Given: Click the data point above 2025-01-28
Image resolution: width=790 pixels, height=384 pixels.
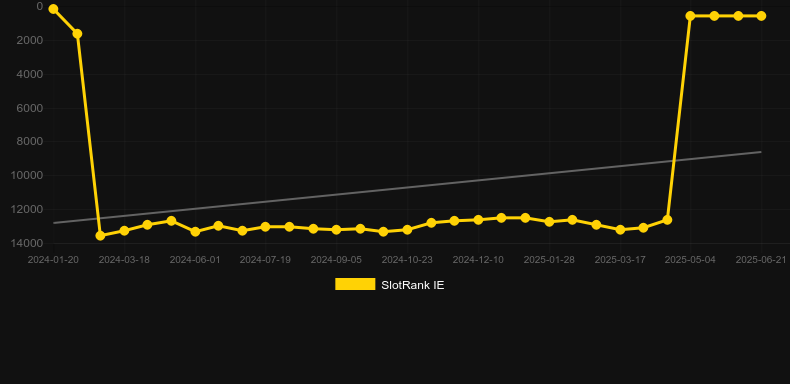Looking at the screenshot, I should click(549, 222).
